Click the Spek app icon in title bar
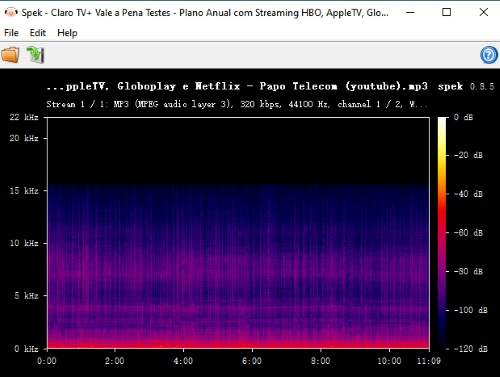Viewport: 500px width, 377px height. click(x=11, y=13)
